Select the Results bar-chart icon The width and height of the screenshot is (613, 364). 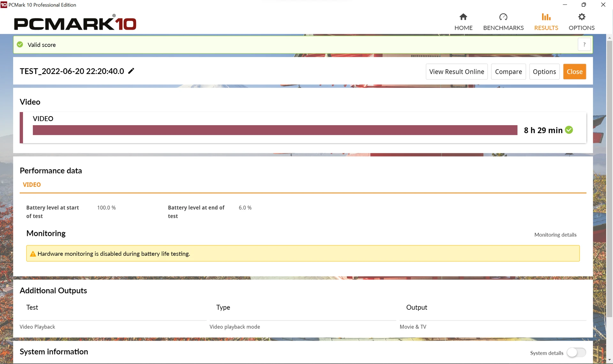pos(546,17)
